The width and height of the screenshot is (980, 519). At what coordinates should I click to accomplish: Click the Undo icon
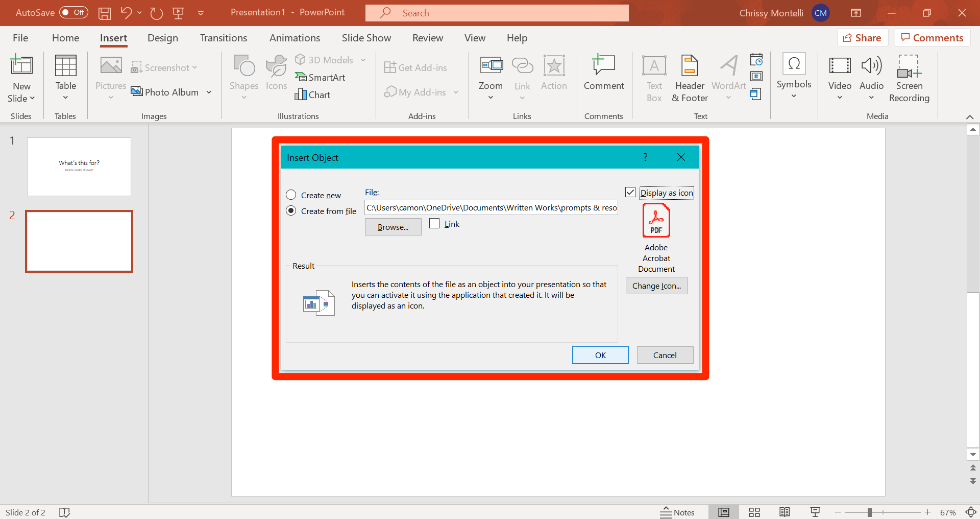click(126, 13)
